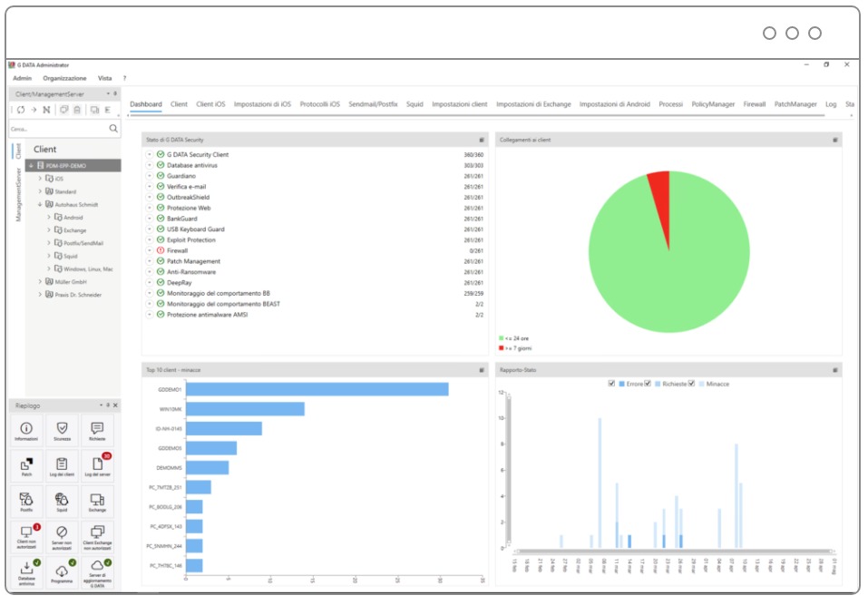Open the Exchange tile in Riepilogo
The height and width of the screenshot is (605, 868).
click(97, 502)
